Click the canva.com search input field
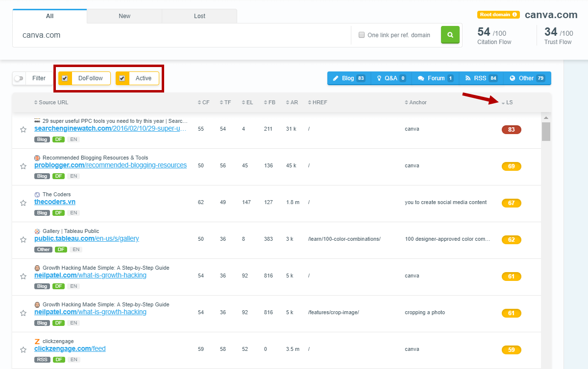The image size is (588, 369). 181,35
